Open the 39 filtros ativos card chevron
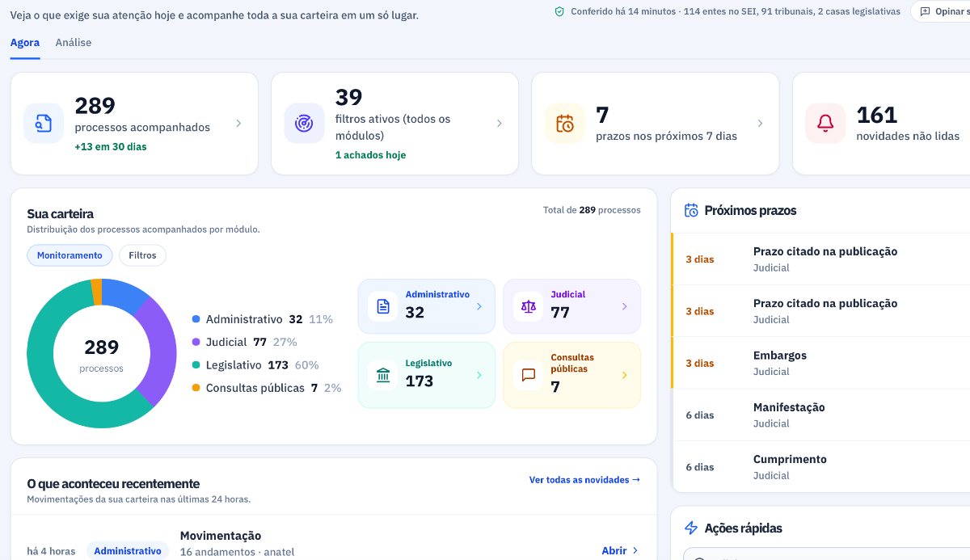The image size is (970, 560). pos(499,124)
